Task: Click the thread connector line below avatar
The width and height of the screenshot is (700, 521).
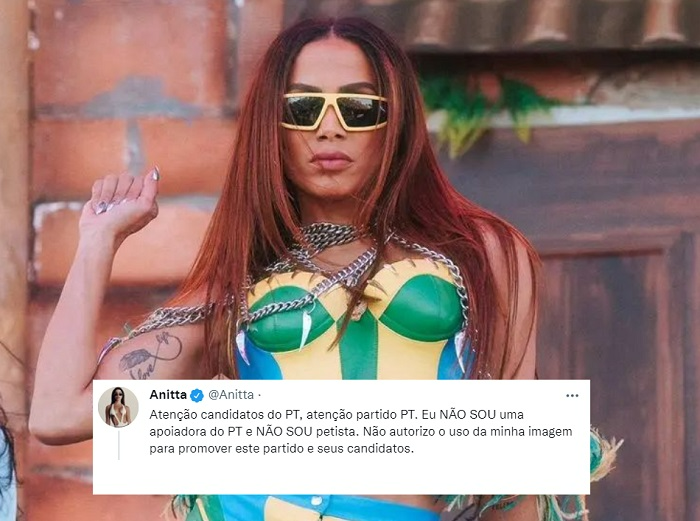Action: click(x=118, y=445)
